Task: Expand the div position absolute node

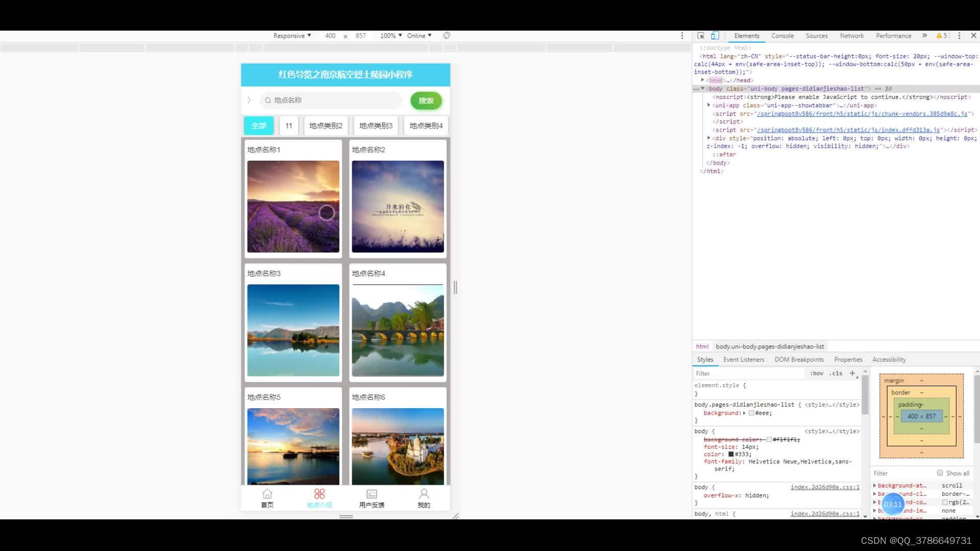Action: (x=709, y=138)
